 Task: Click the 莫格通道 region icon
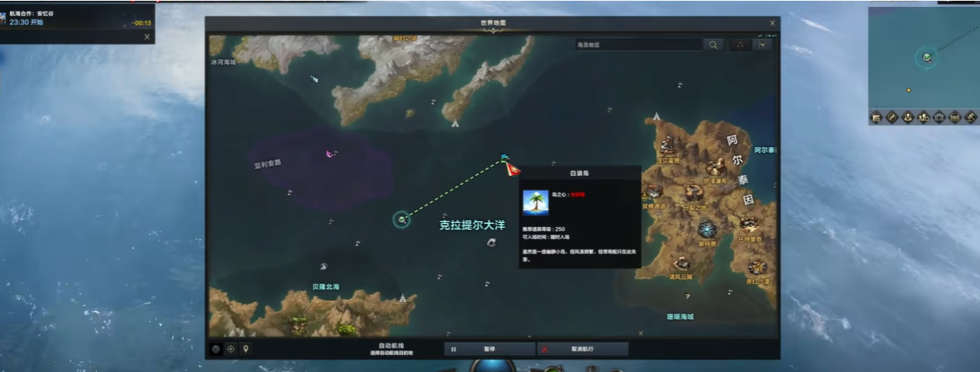654,191
